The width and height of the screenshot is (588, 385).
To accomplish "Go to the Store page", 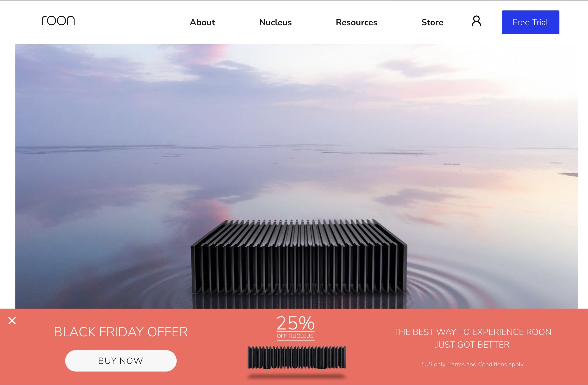I will 432,22.
